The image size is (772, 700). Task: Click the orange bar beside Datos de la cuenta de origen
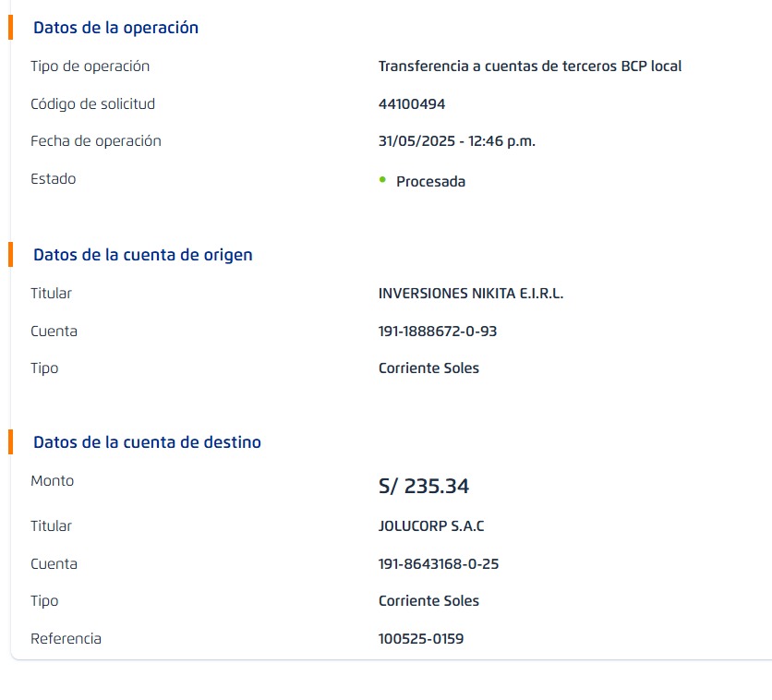[10, 254]
